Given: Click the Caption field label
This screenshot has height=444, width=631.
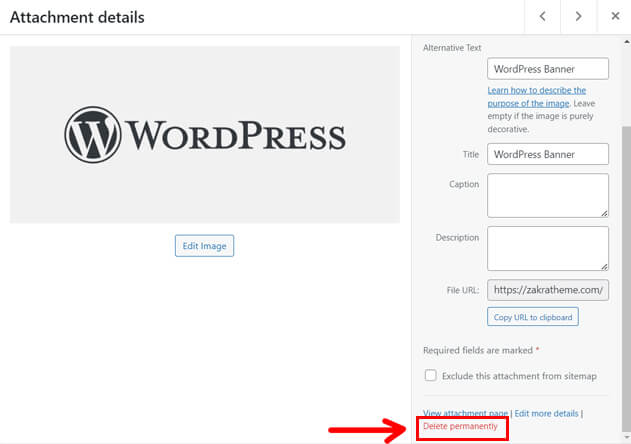Looking at the screenshot, I should pos(464,184).
